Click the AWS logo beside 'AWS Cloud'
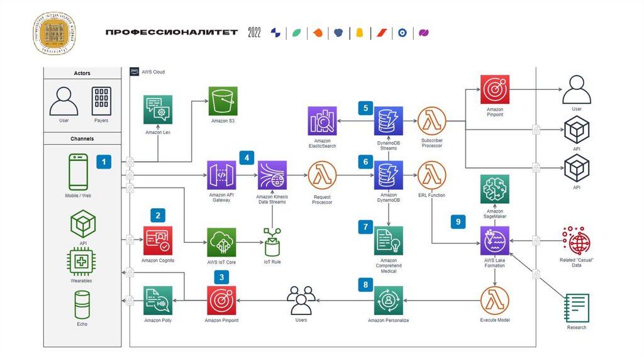Image resolution: width=644 pixels, height=361 pixels. pos(135,72)
